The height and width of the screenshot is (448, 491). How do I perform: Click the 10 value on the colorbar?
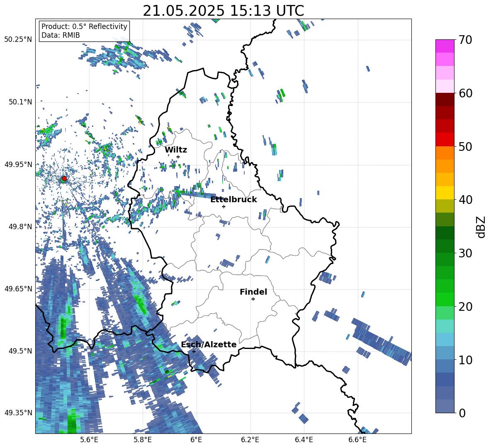point(465,360)
